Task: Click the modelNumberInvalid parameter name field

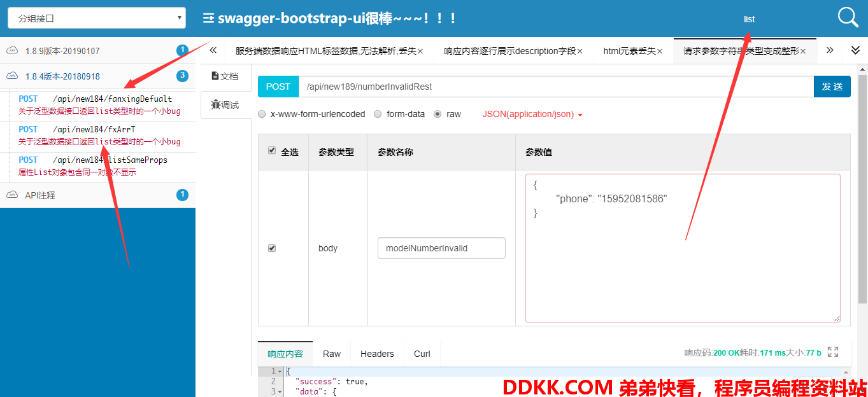Action: (x=441, y=248)
